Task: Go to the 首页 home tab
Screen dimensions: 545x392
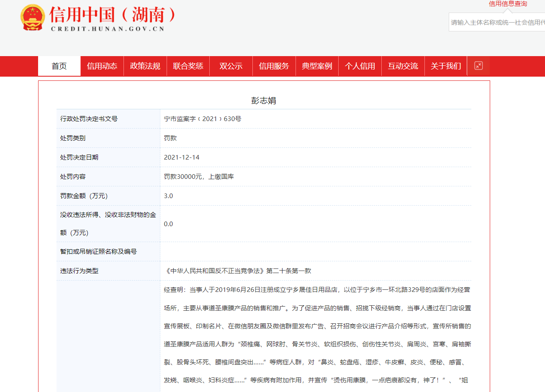Action: pos(59,66)
